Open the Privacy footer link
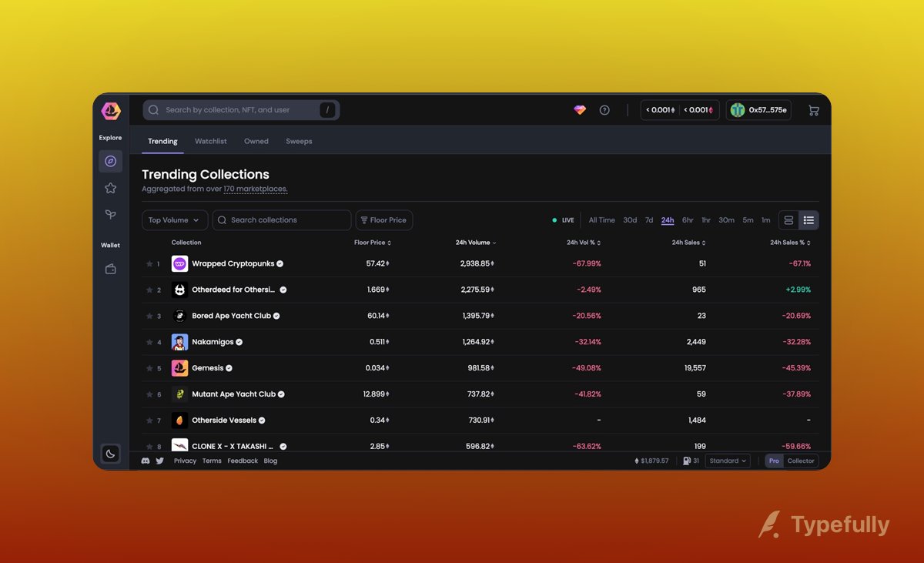This screenshot has height=563, width=924. [x=185, y=461]
